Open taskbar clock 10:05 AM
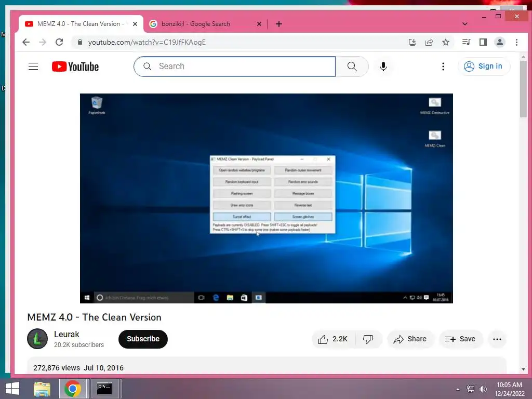Image resolution: width=532 pixels, height=399 pixels. (510, 389)
